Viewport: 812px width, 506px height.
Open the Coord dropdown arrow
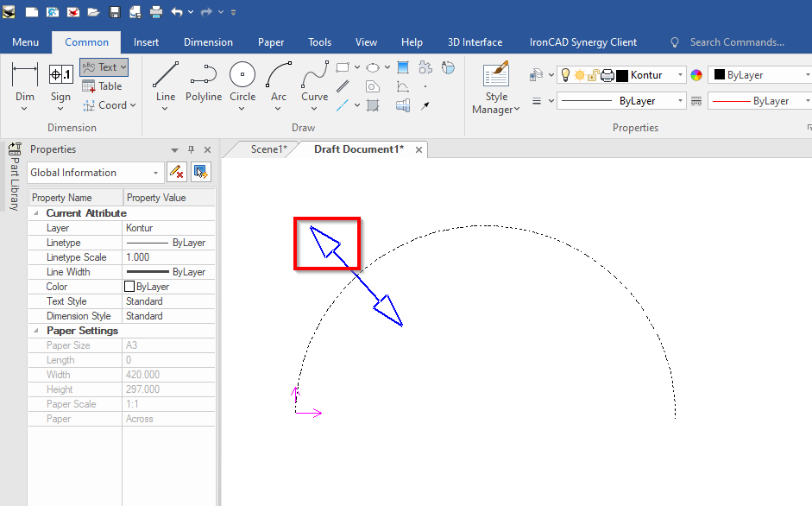[x=133, y=105]
